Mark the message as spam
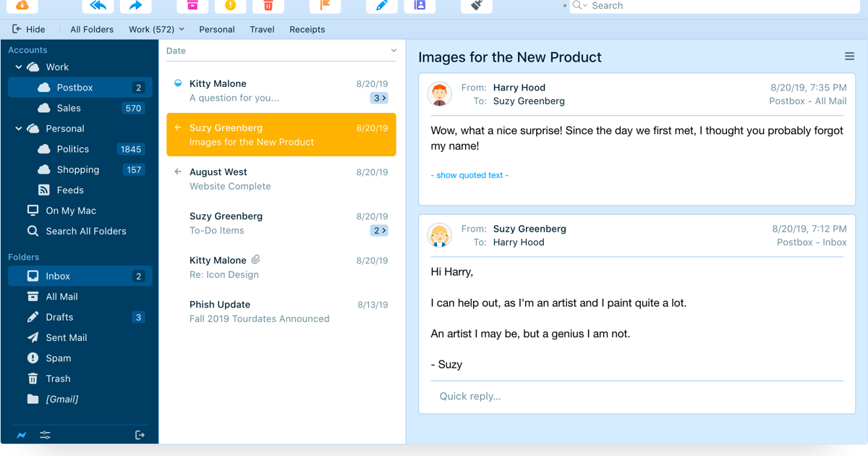The image size is (868, 456). tap(231, 7)
